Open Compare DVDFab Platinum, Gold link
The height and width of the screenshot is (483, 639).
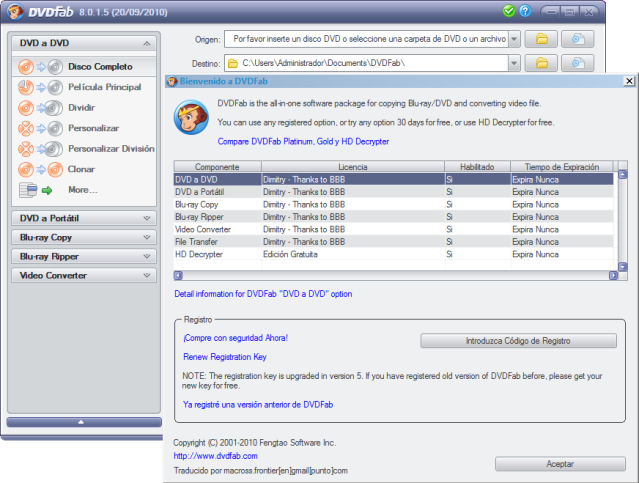tap(303, 141)
